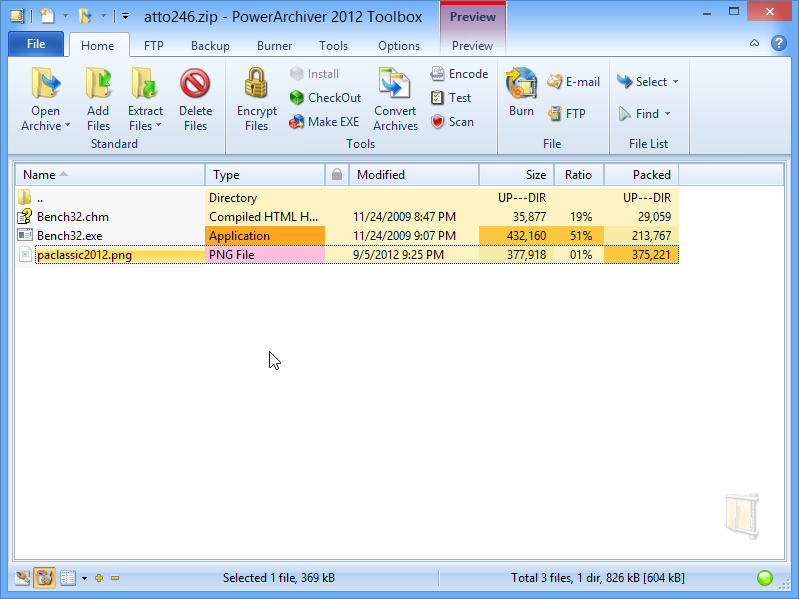Image resolution: width=799 pixels, height=599 pixels.
Task: Sort by the Ratio column header
Action: tap(578, 175)
